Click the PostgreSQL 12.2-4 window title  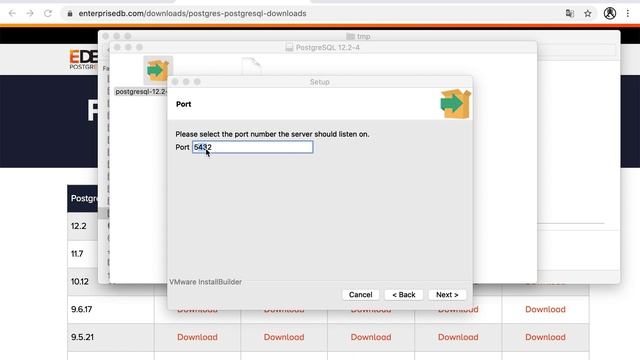327,47
